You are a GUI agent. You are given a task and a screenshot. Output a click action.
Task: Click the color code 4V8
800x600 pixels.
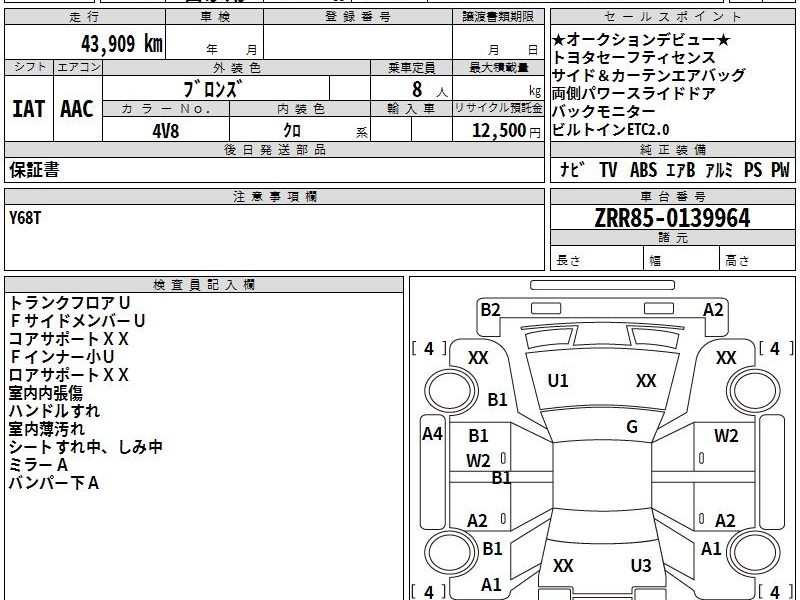click(x=166, y=131)
